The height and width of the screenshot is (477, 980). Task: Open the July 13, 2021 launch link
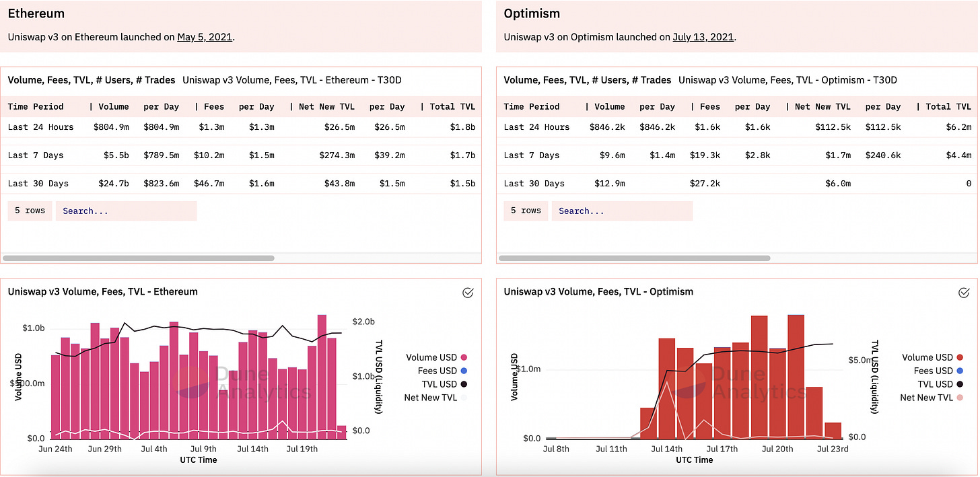(703, 37)
